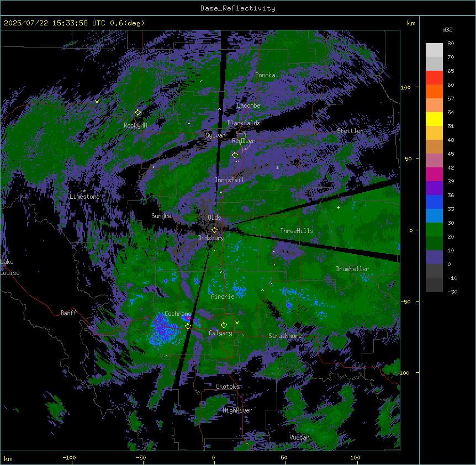Click the Banff label
Screen dimensions: 476x465
68,313
